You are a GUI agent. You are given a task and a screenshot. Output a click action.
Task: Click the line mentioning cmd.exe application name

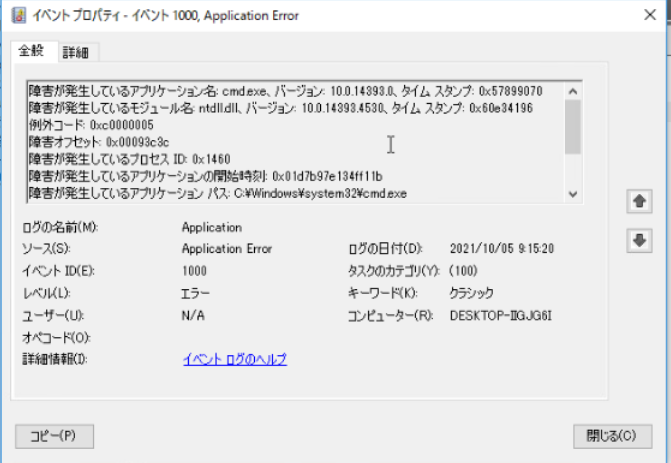coord(285,91)
